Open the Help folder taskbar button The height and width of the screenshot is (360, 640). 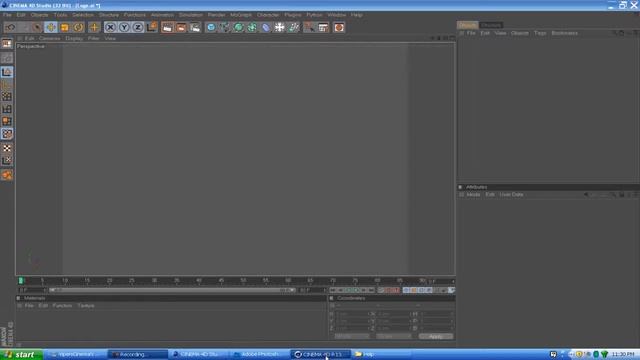(x=380, y=354)
